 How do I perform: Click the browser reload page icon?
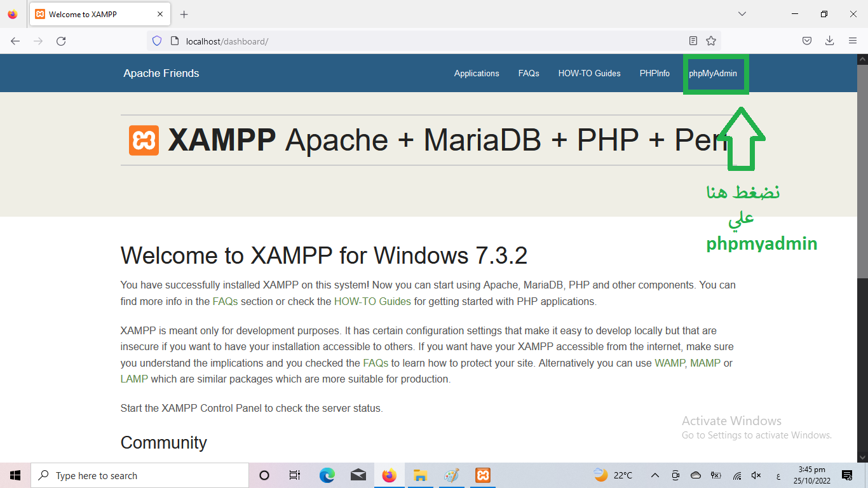tap(61, 41)
